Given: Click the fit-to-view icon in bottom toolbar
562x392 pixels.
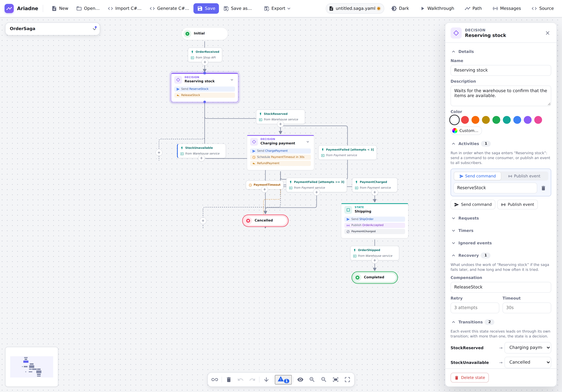Looking at the screenshot, I should [336, 380].
